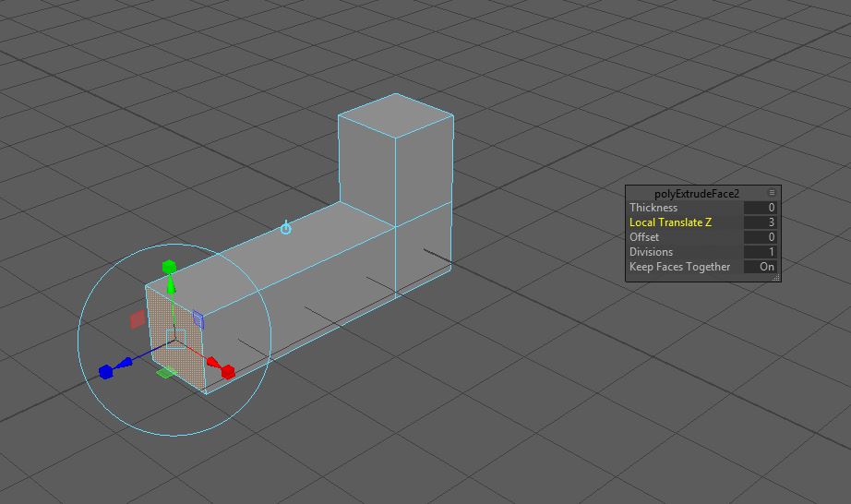Click the Thickness value field

pos(761,208)
